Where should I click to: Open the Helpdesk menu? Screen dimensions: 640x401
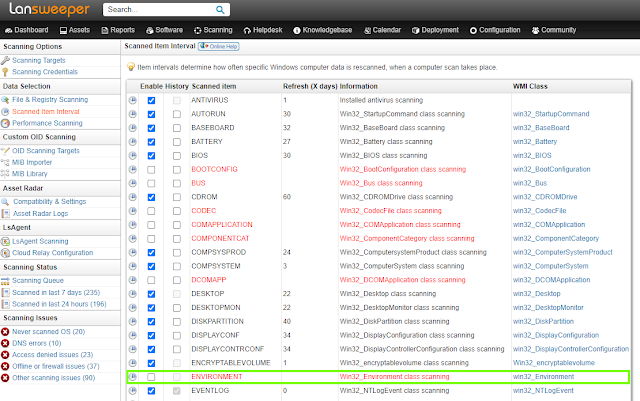point(263,30)
